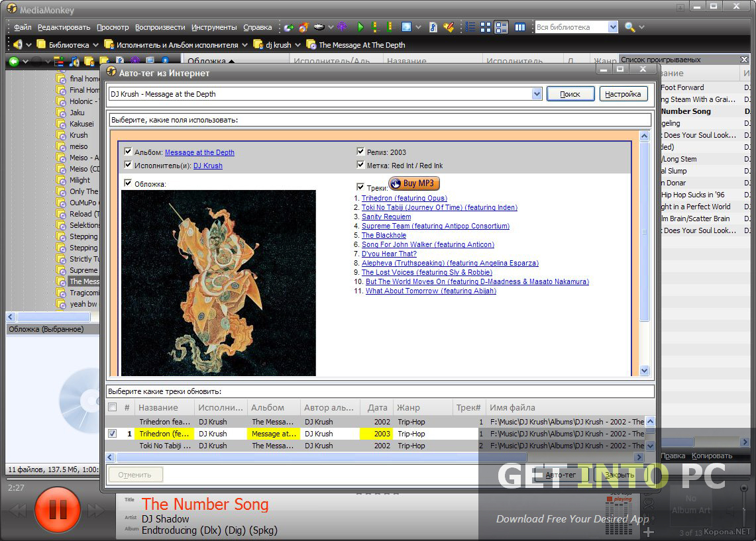
Task: Switch to album art with details view
Action: tap(502, 27)
